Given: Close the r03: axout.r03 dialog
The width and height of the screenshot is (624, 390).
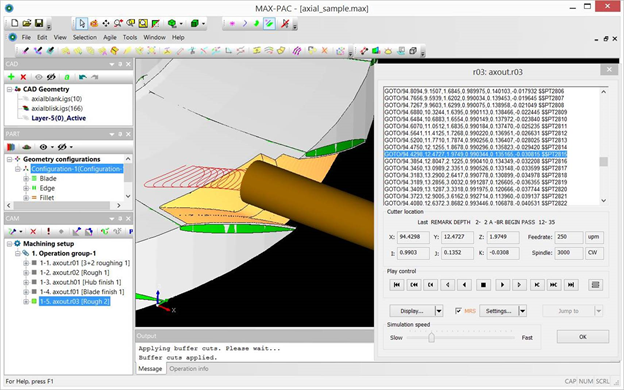Looking at the screenshot, I should (609, 70).
